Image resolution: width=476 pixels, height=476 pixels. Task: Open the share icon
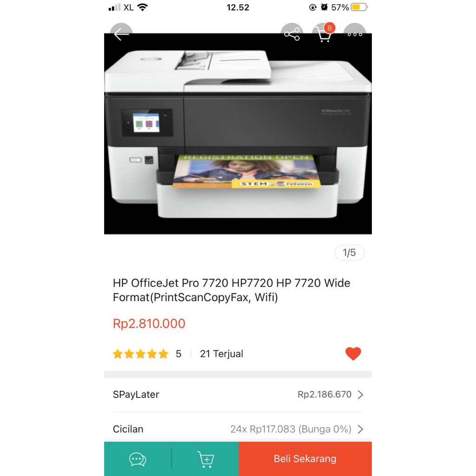pos(292,34)
